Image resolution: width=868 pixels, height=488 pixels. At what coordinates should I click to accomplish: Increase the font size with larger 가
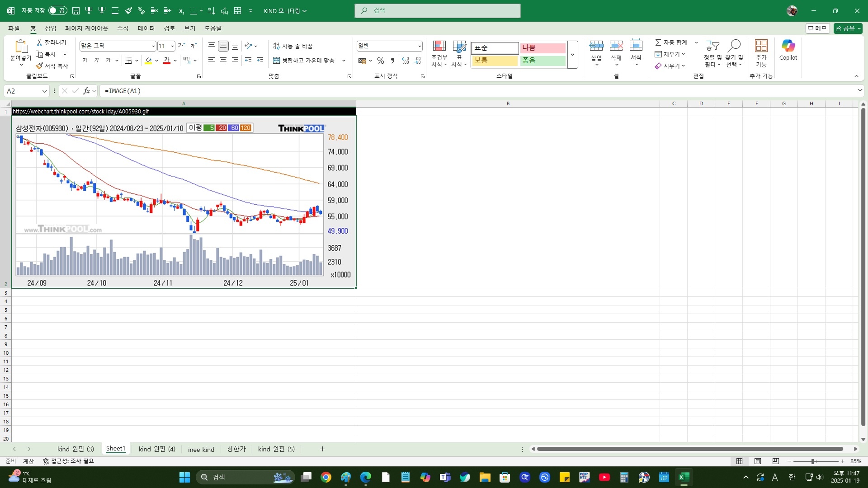[x=181, y=46]
